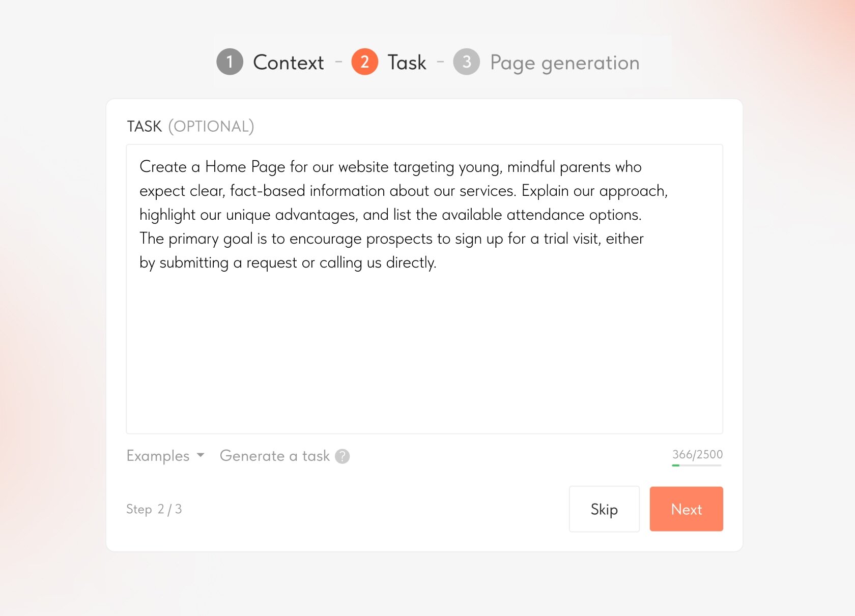This screenshot has height=616, width=855.
Task: Click the TASK (OPTIONAL) field label
Action: point(190,126)
